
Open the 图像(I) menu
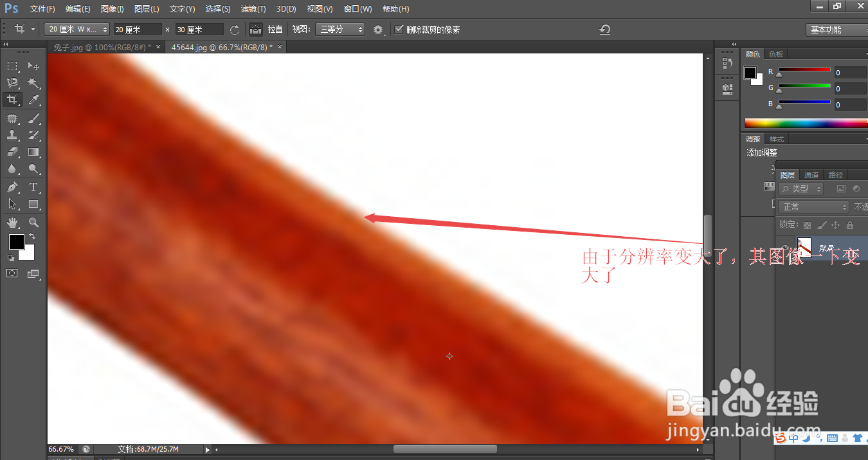pos(113,9)
